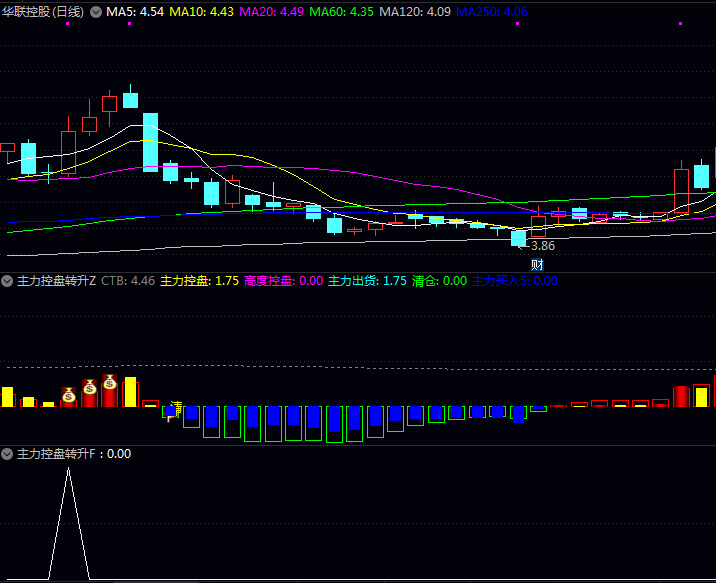
Task: Click the magenta dot marker at top right
Action: pos(680,23)
